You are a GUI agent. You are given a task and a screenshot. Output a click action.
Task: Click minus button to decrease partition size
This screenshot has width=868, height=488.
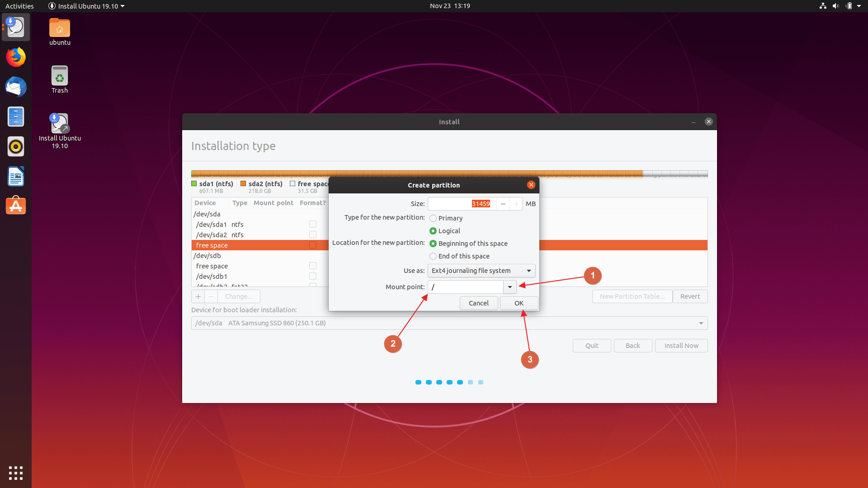503,204
